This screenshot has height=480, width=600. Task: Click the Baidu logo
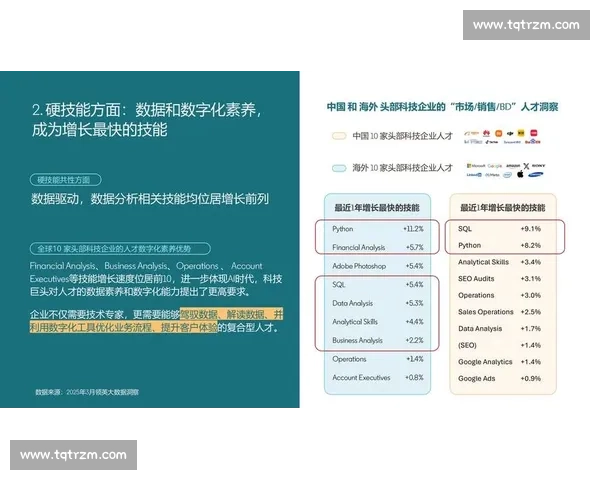tap(533, 142)
